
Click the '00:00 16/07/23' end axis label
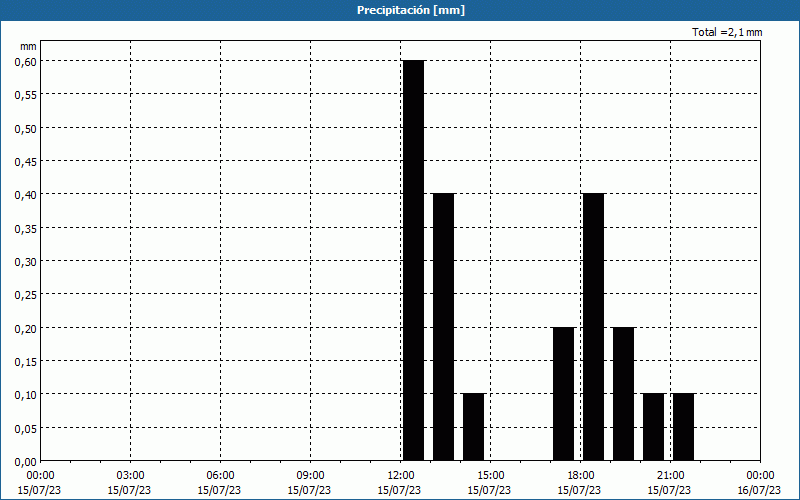pyautogui.click(x=760, y=483)
